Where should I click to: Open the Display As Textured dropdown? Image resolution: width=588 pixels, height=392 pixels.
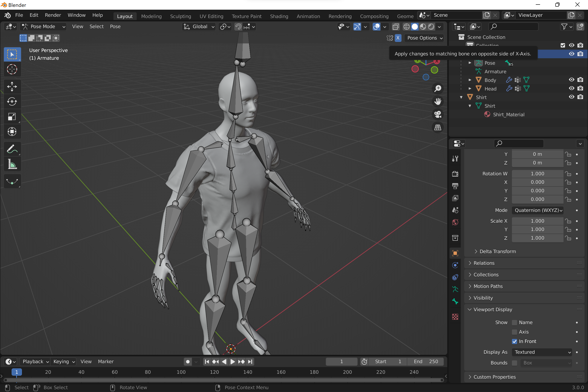point(542,352)
